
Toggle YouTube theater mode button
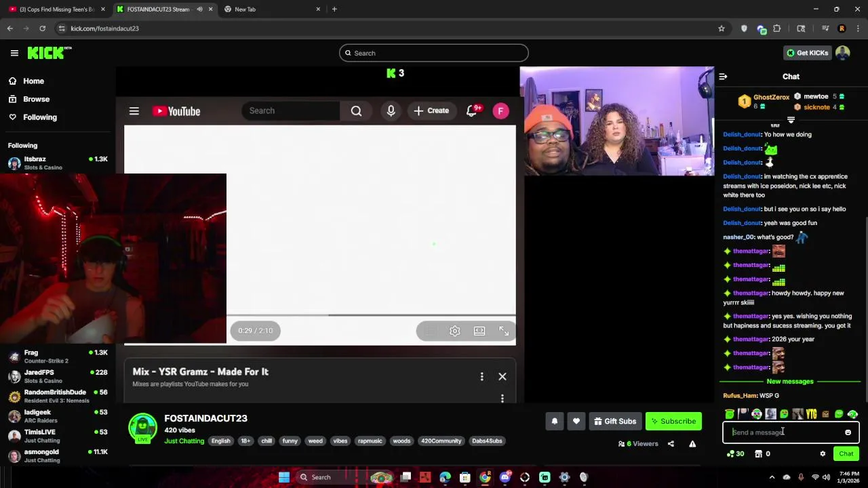pyautogui.click(x=479, y=331)
